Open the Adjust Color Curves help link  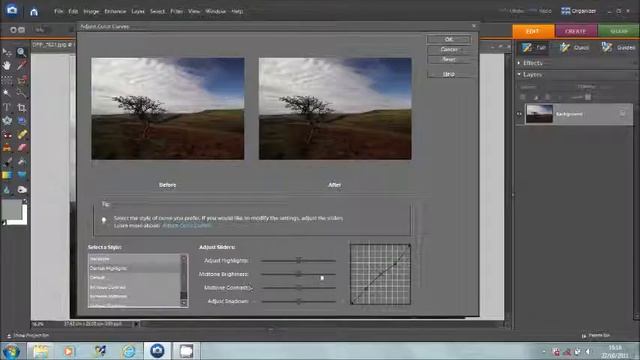(x=187, y=225)
